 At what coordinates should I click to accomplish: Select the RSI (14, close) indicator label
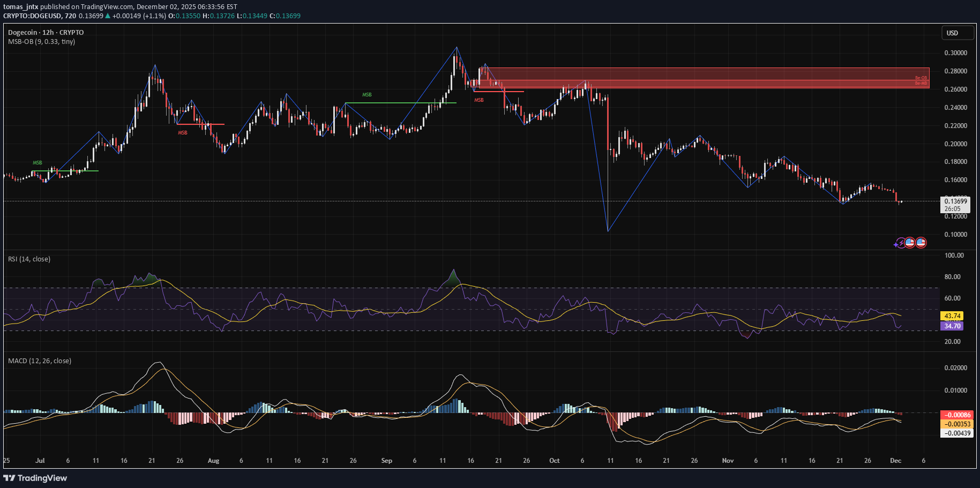pyautogui.click(x=29, y=259)
